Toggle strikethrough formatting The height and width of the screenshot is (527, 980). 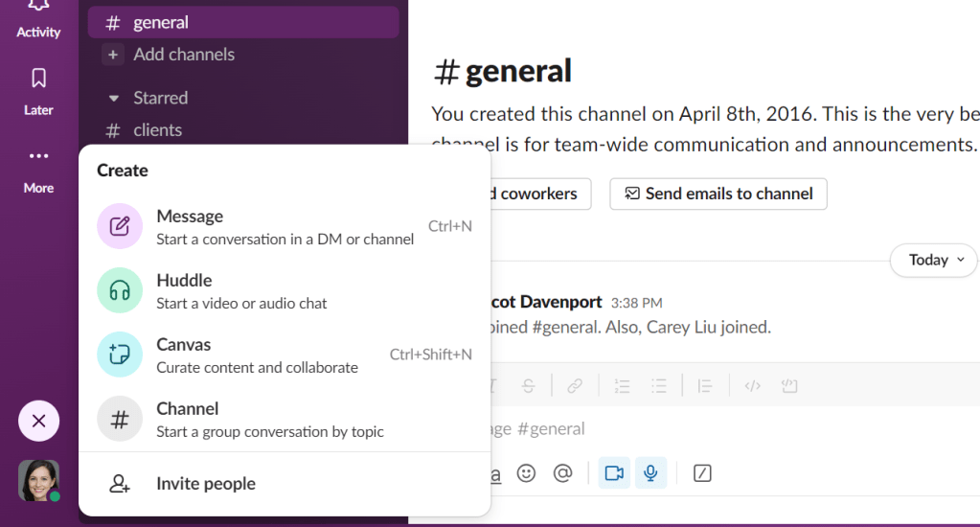pos(528,386)
